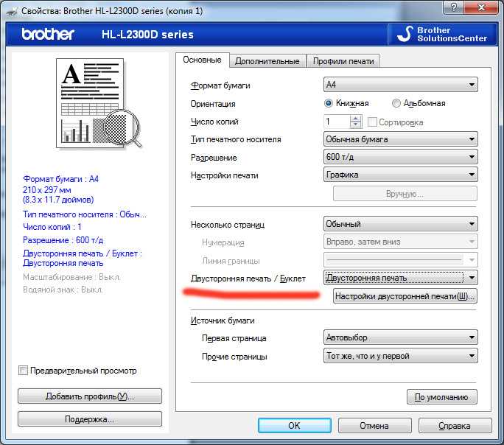
Task: Click summary text 'Число копий : 1'
Action: 52,227
